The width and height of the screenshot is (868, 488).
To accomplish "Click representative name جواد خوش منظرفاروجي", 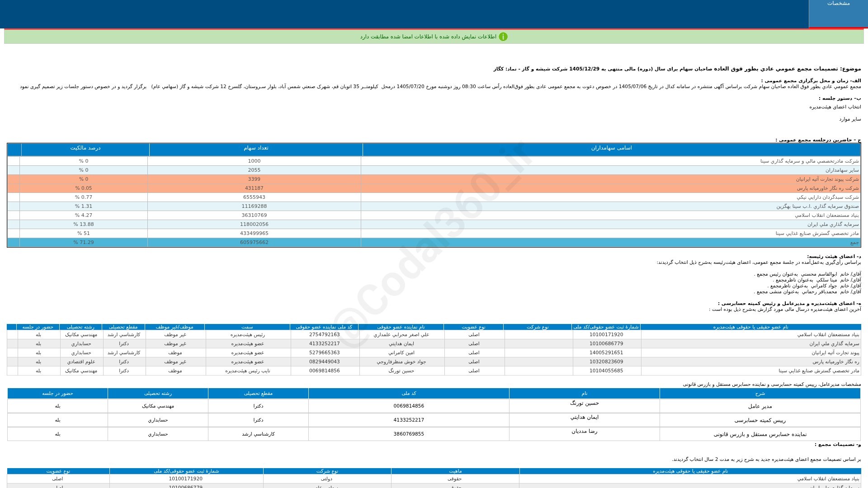I will click(x=401, y=362).
